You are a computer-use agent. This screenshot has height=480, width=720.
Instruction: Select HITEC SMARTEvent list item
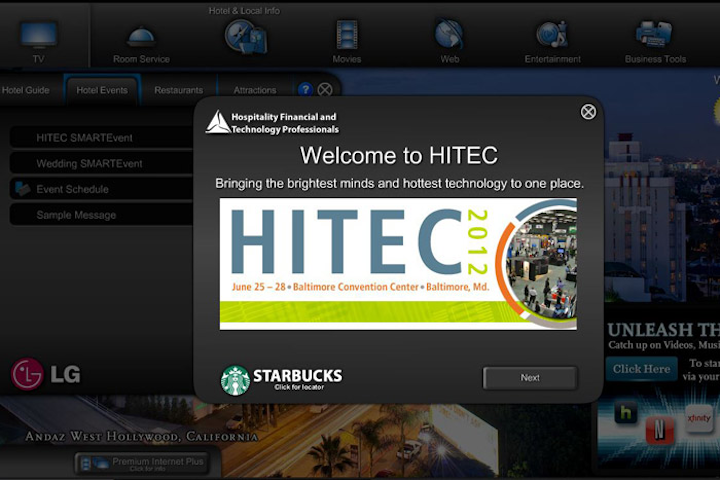[102, 138]
